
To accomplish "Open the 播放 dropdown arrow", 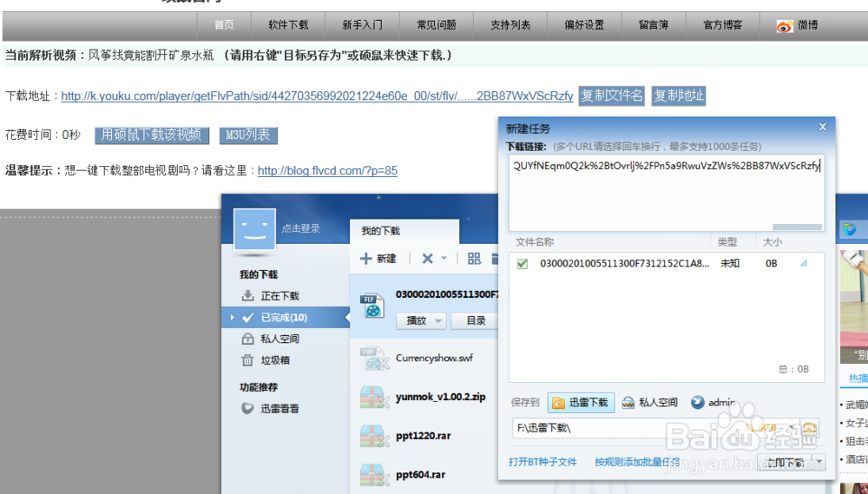I will [439, 320].
